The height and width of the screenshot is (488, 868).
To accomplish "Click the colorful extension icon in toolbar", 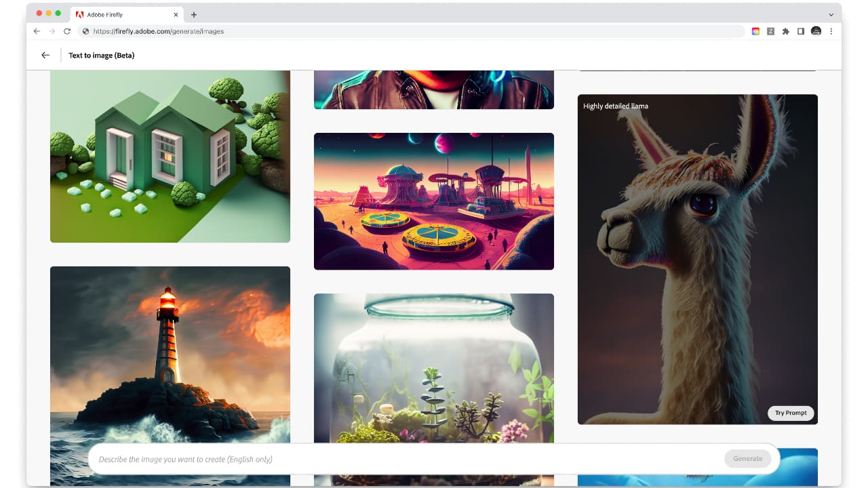I will click(755, 31).
